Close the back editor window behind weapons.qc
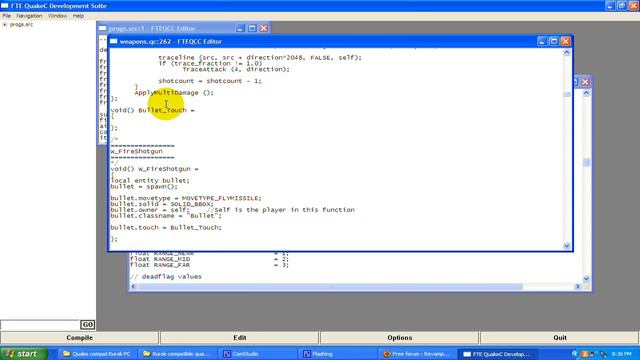640x360 pixels. [x=585, y=82]
